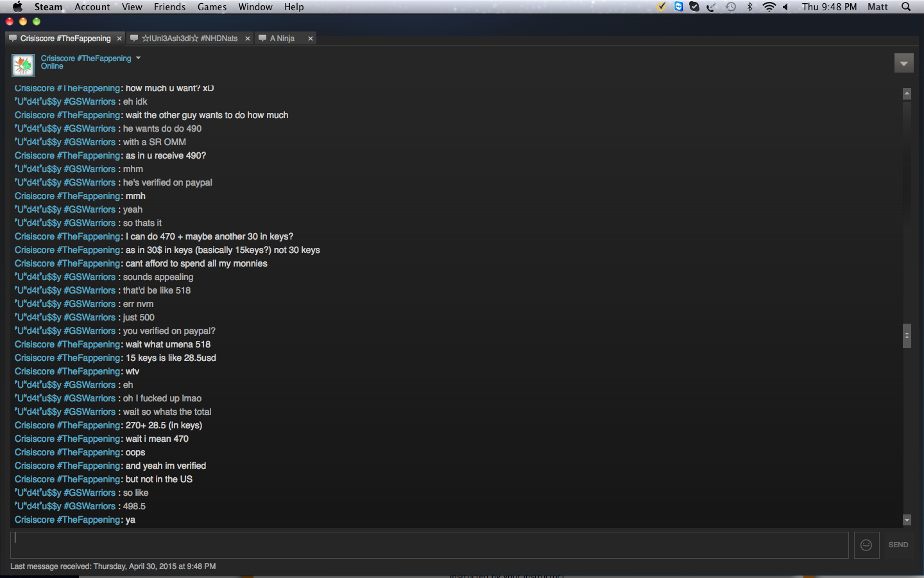924x578 pixels.
Task: Click the Crisiscore #TheFappening name link in header
Action: click(86, 58)
